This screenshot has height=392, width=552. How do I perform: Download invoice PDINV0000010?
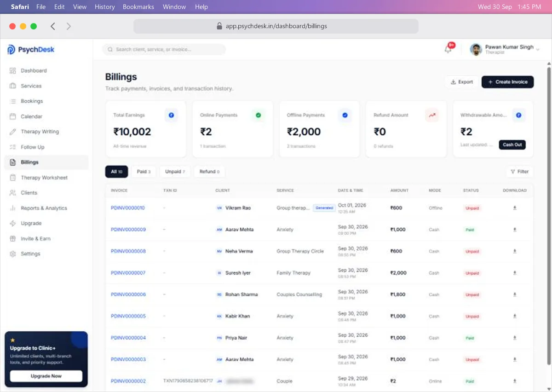515,208
